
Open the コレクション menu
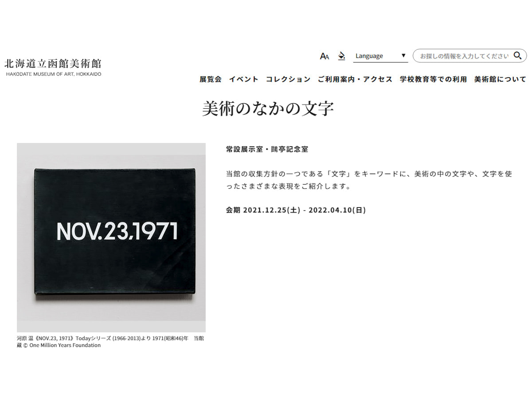[x=288, y=79]
